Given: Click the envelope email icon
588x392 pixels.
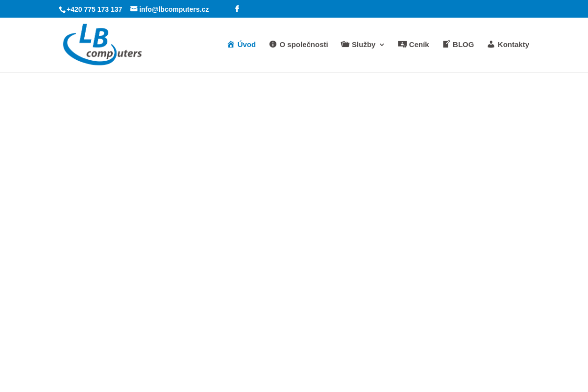Looking at the screenshot, I should point(134,9).
